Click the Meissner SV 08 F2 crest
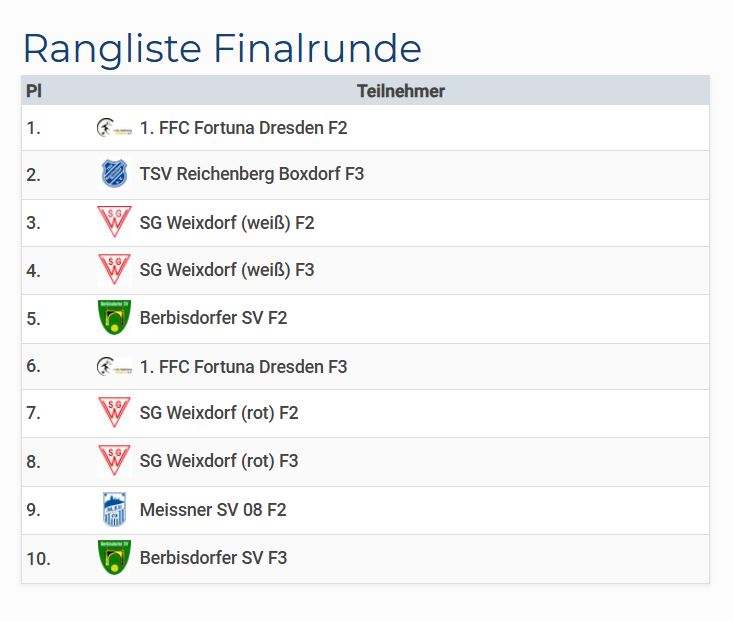Image resolution: width=733 pixels, height=622 pixels. pos(114,510)
